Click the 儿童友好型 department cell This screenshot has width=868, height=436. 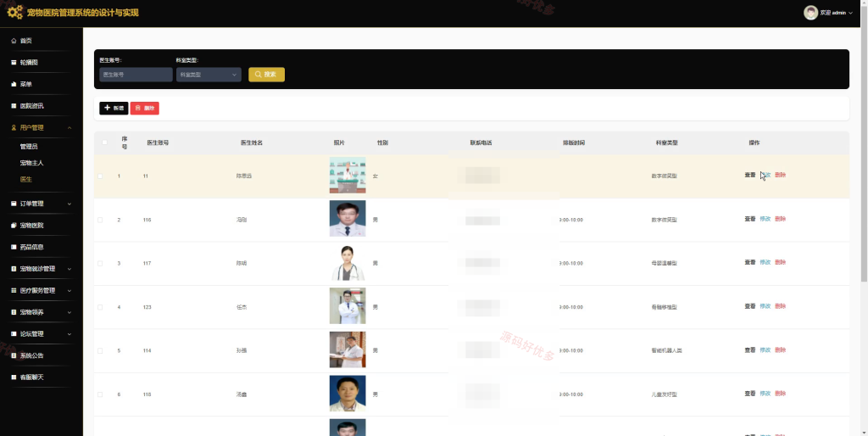tap(665, 394)
